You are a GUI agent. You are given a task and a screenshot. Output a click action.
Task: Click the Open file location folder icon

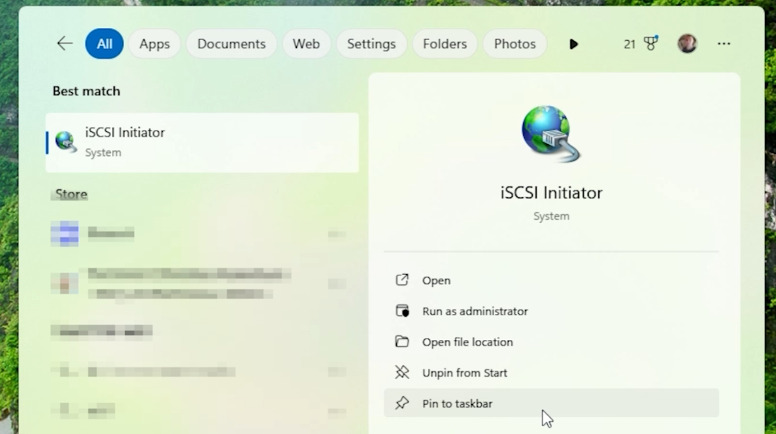click(x=402, y=341)
